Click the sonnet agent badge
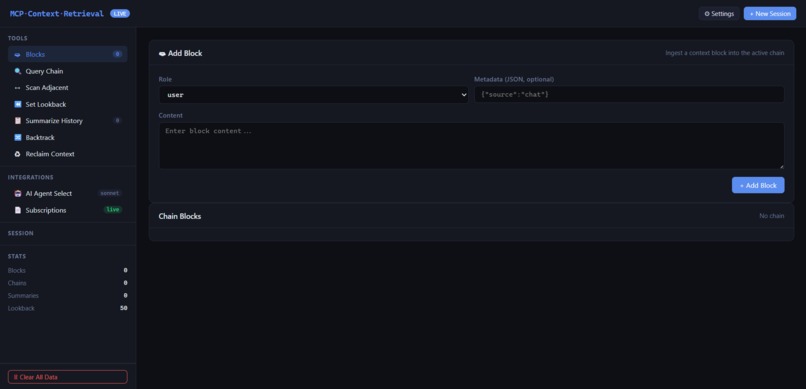The width and height of the screenshot is (806, 389). pos(109,193)
